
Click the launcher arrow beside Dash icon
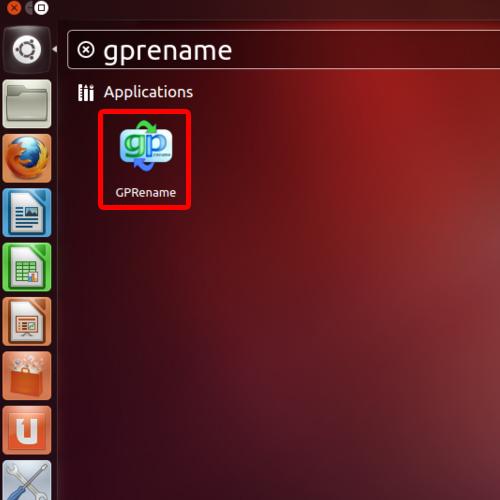[x=55, y=49]
